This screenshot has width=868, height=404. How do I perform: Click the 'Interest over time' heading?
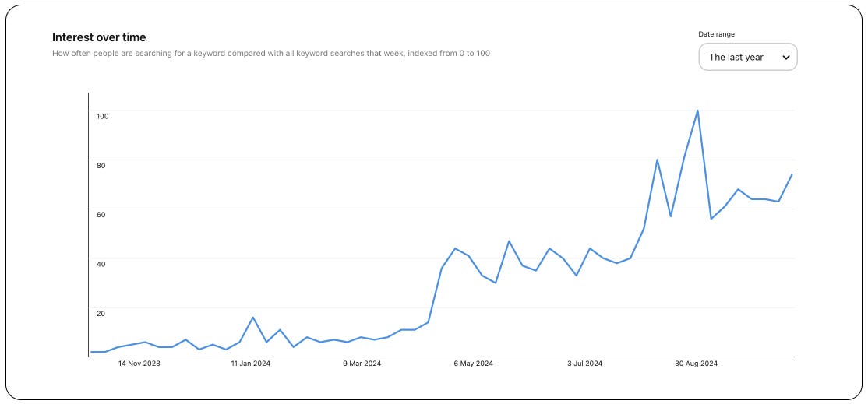(x=99, y=37)
